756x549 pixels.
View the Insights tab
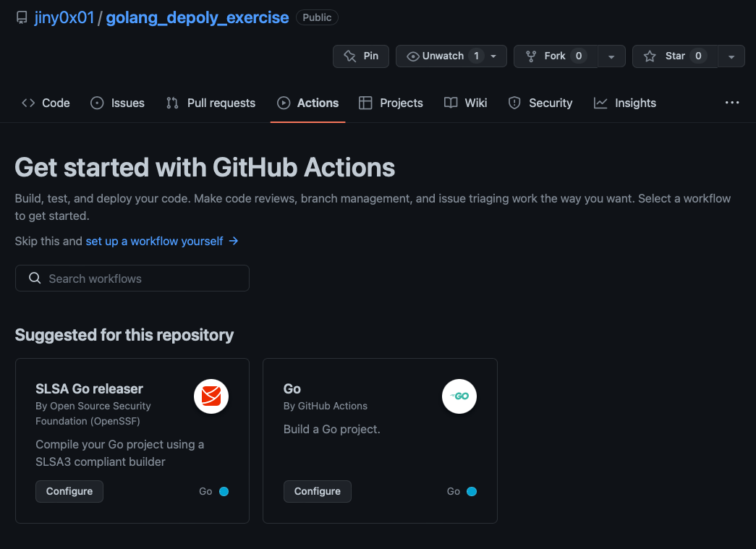point(625,103)
